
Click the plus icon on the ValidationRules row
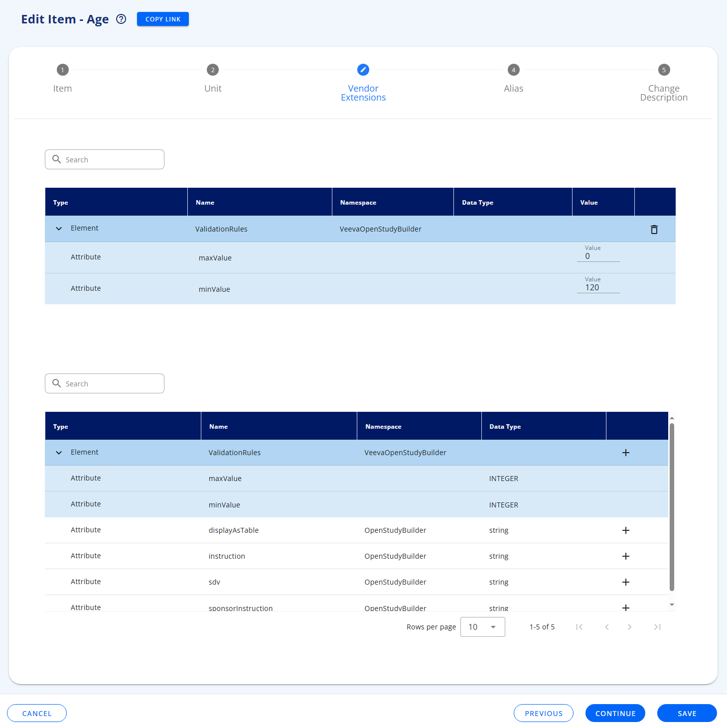pos(626,453)
